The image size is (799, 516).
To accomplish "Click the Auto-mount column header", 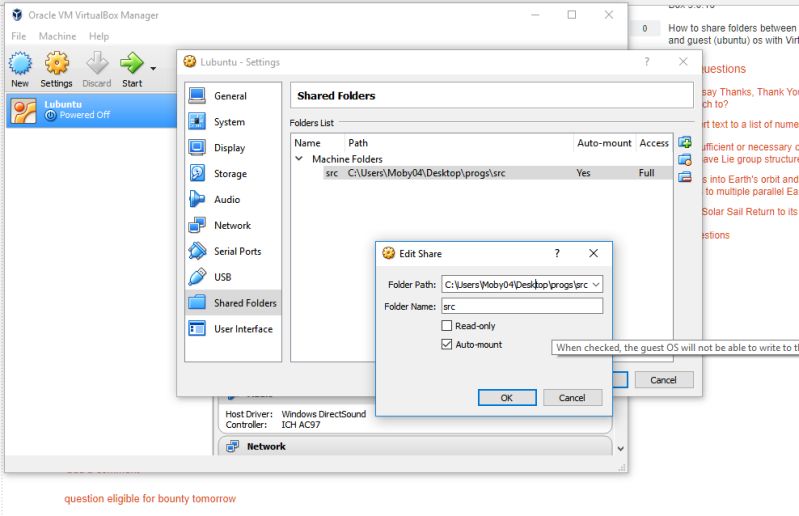I will click(604, 143).
